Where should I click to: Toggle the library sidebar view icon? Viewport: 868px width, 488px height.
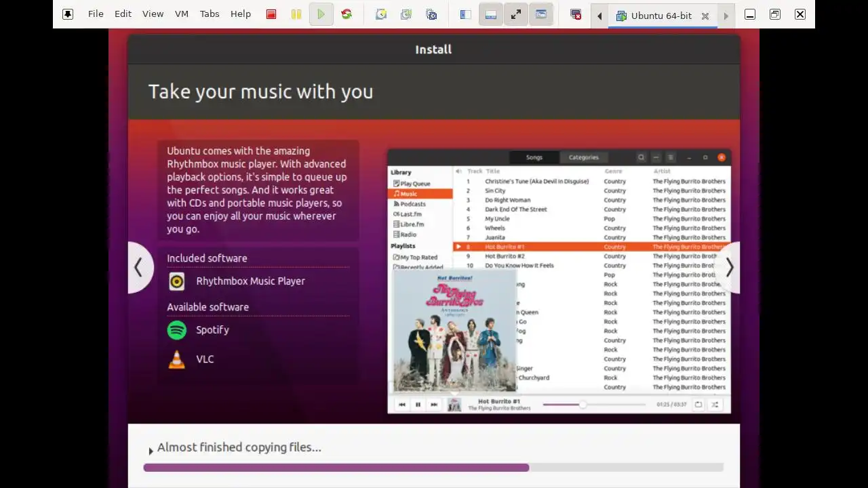click(466, 14)
